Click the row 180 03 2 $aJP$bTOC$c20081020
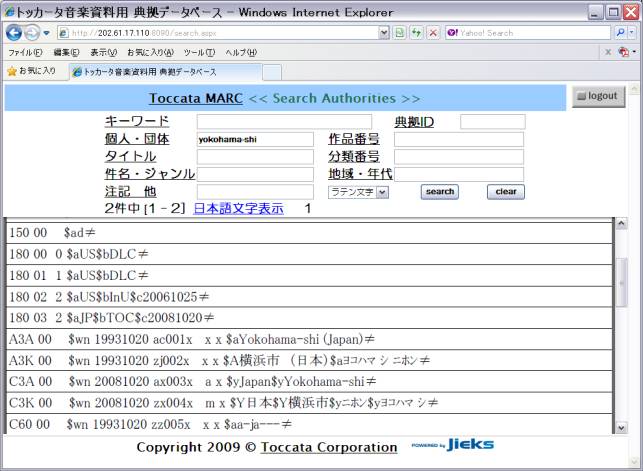 pyautogui.click(x=309, y=318)
